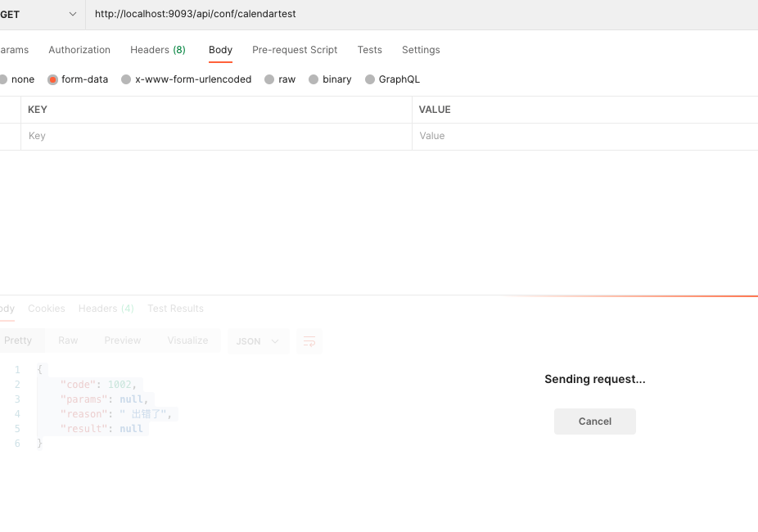758x532 pixels.
Task: Click the "reason" response line
Action: pos(116,414)
